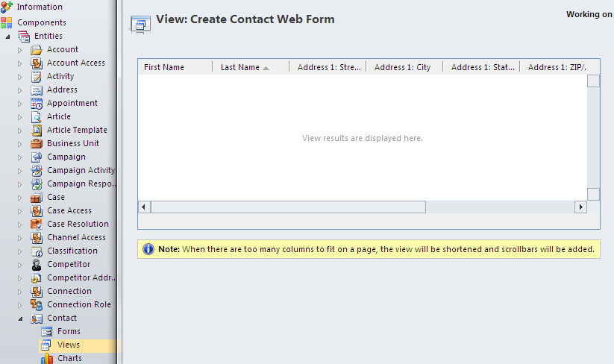Click the Address 1: City column header

pyautogui.click(x=402, y=68)
